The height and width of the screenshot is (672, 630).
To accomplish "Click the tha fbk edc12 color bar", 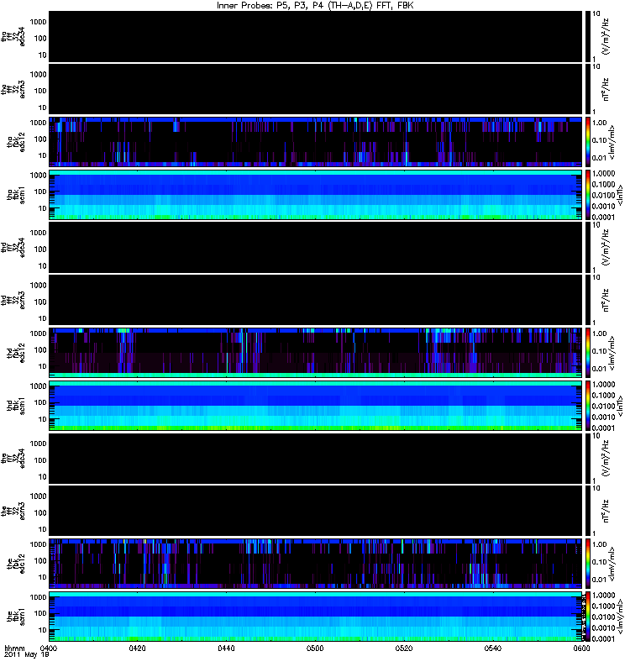I will point(587,142).
